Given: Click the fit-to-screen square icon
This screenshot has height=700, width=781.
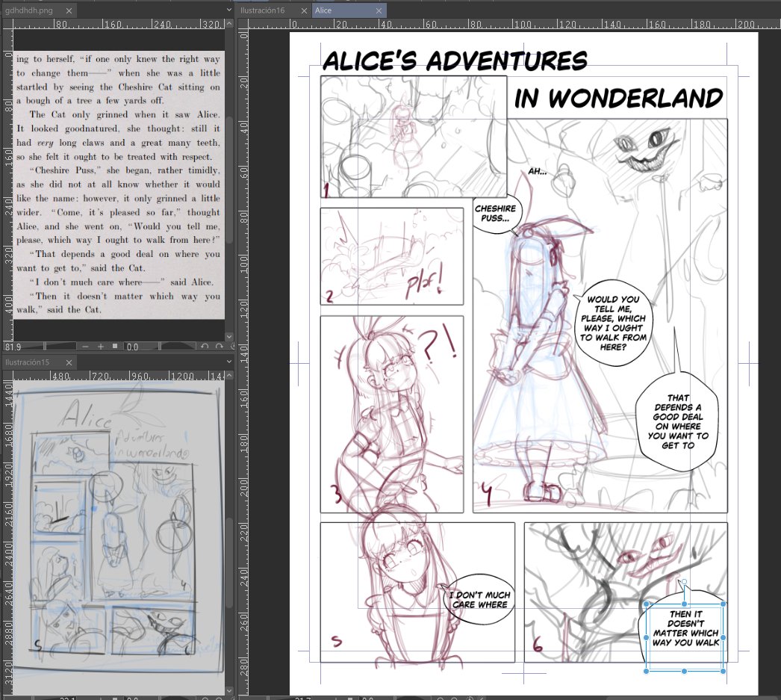Looking at the screenshot, I should 114,346.
